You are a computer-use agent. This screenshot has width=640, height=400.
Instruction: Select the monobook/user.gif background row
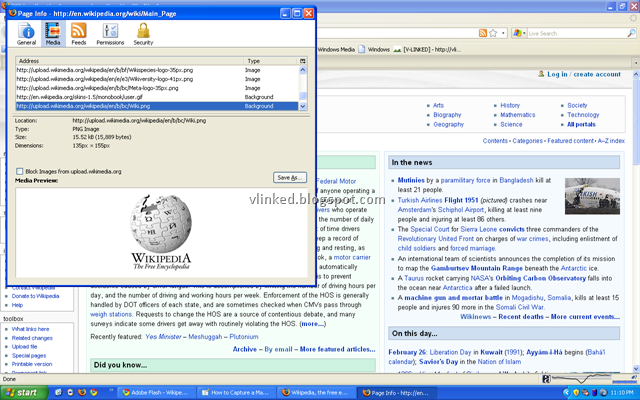(157, 97)
